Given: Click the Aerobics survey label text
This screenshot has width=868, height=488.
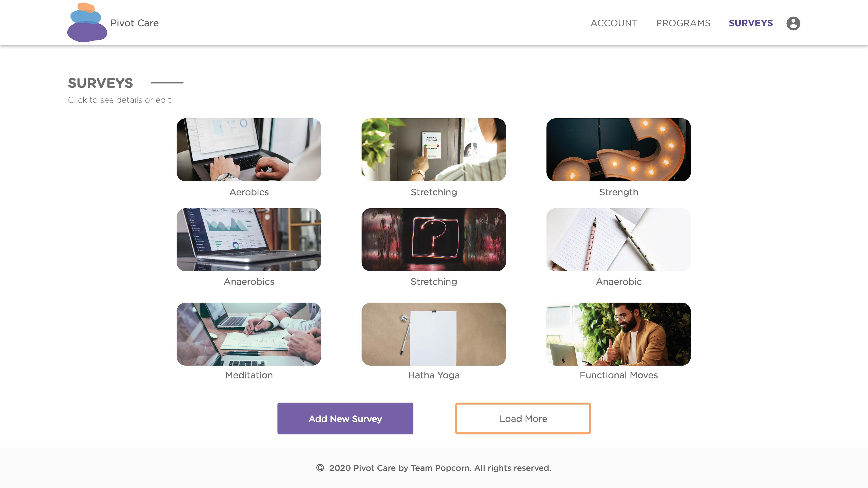Looking at the screenshot, I should [249, 192].
